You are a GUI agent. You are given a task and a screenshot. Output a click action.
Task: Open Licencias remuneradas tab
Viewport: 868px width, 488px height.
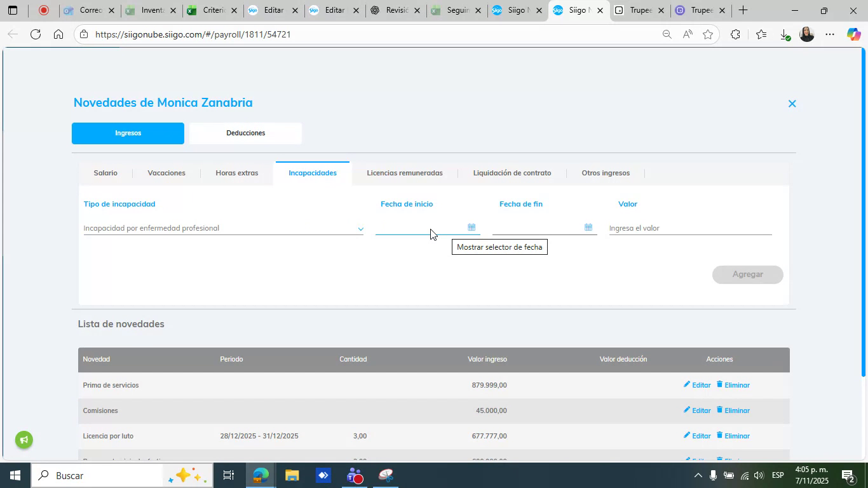(405, 173)
